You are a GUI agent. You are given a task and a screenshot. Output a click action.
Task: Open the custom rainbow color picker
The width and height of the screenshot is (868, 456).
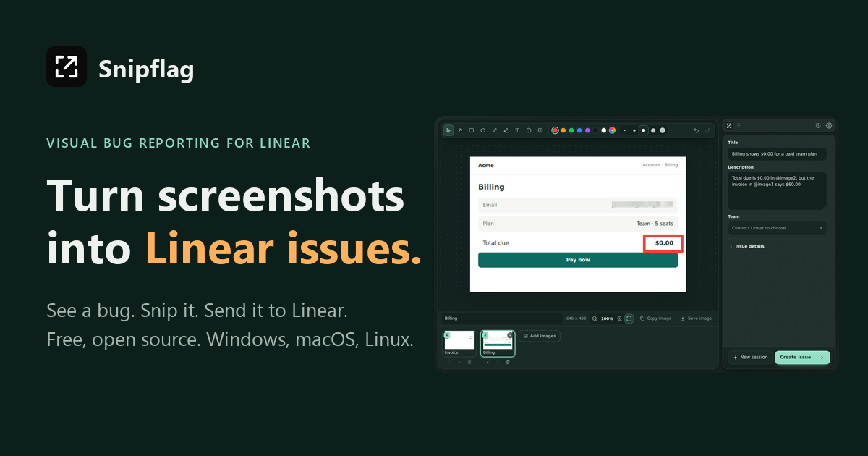[612, 130]
